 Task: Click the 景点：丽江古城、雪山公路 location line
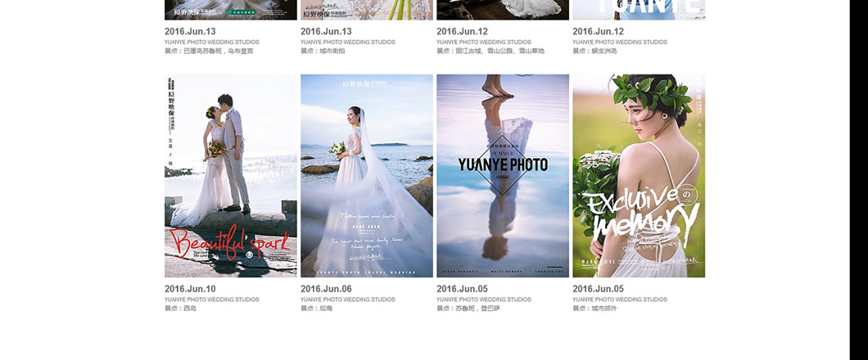coord(490,51)
